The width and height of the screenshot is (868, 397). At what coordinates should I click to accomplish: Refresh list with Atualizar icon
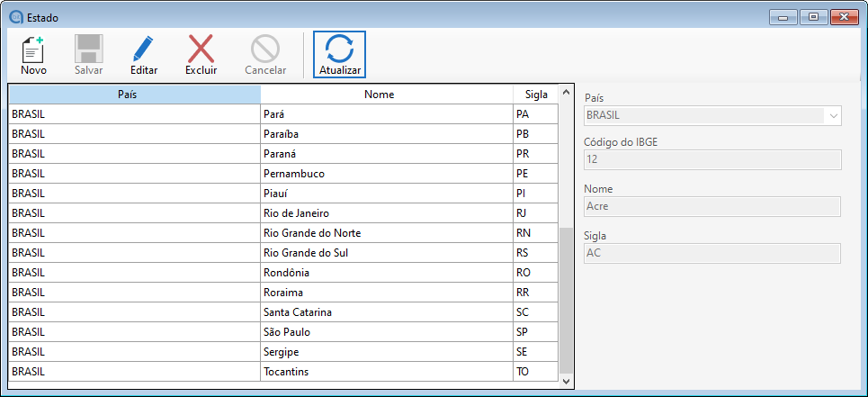pyautogui.click(x=340, y=50)
